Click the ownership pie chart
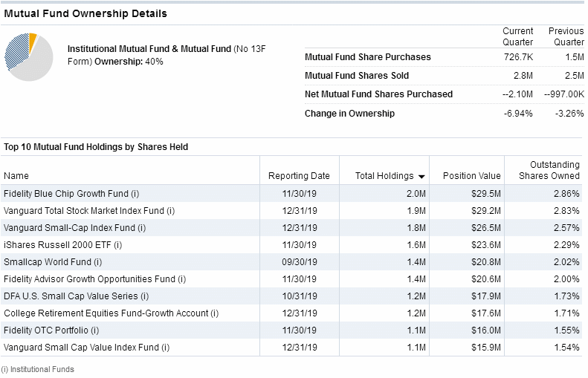Viewport: 588px width, 378px height. (x=28, y=57)
